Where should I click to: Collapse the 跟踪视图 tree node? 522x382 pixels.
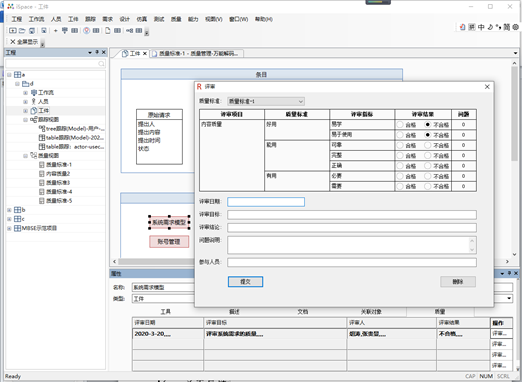[x=25, y=120]
